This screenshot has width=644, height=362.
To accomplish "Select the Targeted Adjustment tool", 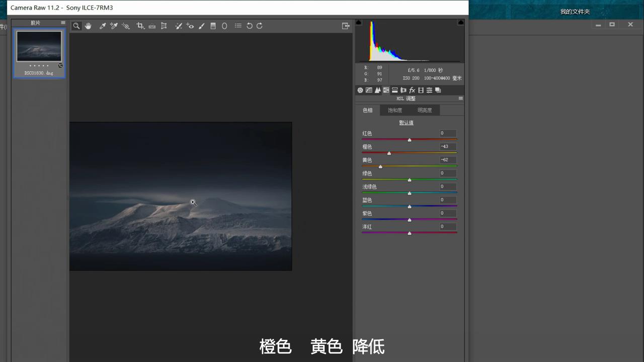I will [x=126, y=26].
